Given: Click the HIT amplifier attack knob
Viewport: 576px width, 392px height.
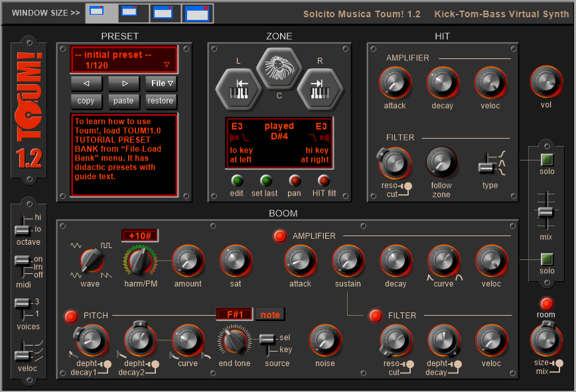Looking at the screenshot, I should coord(395,83).
